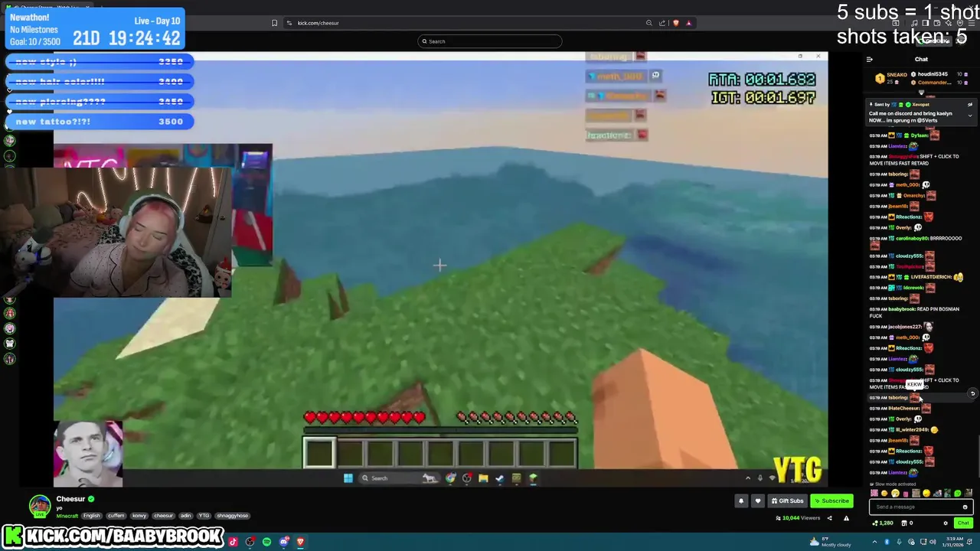Click the green Chat send button
Screen dimensions: 980x551
click(x=963, y=523)
